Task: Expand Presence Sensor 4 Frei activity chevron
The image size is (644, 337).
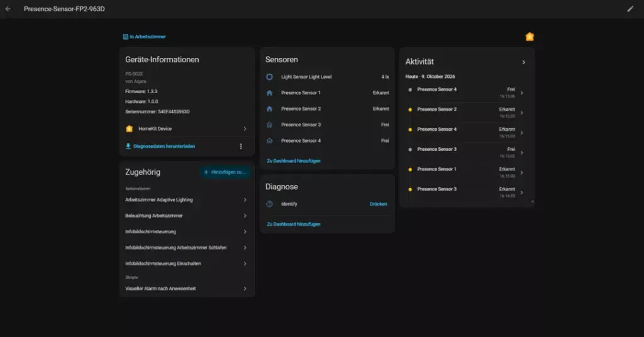Action: 521,93
